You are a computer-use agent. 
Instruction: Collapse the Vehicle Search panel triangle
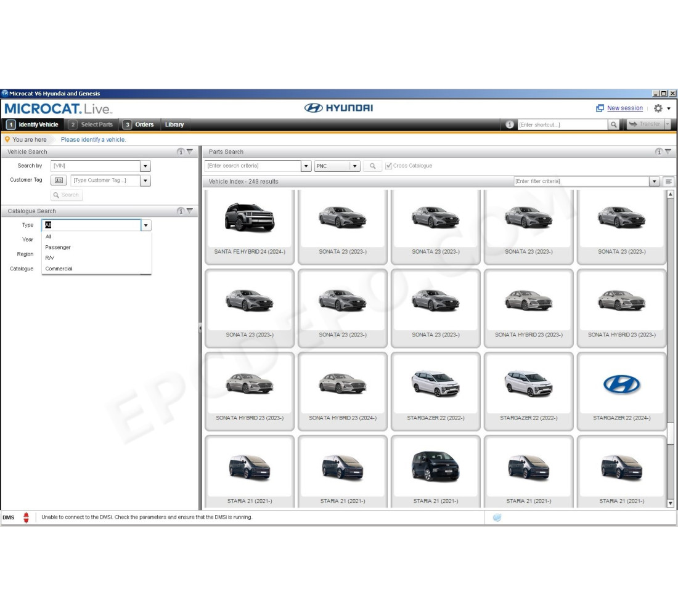pyautogui.click(x=190, y=152)
